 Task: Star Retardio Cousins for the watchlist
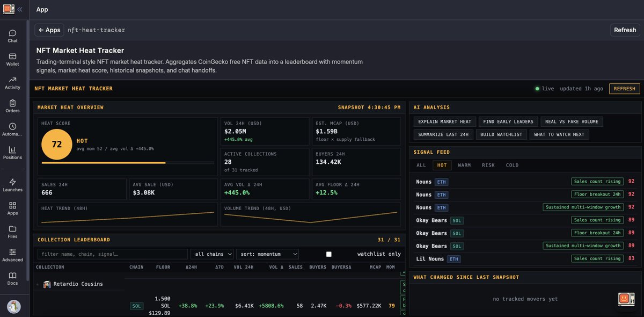pos(38,284)
